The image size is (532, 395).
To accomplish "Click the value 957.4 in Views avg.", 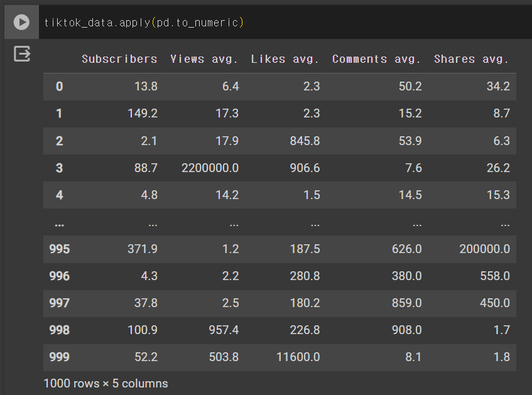I will [224, 330].
